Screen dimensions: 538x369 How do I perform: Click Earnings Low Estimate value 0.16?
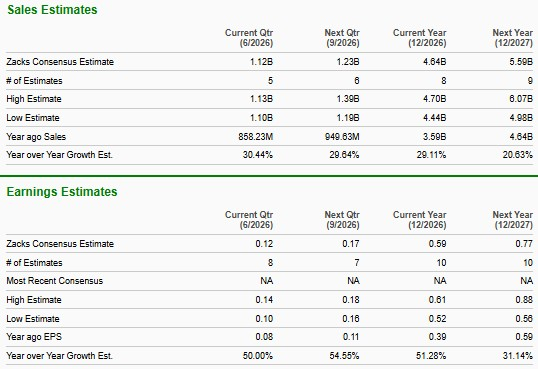(351, 319)
